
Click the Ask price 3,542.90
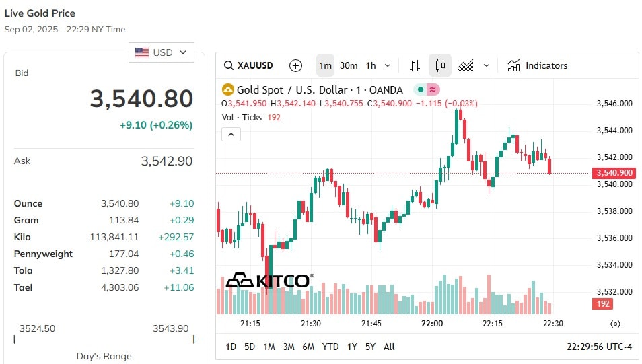(x=167, y=161)
